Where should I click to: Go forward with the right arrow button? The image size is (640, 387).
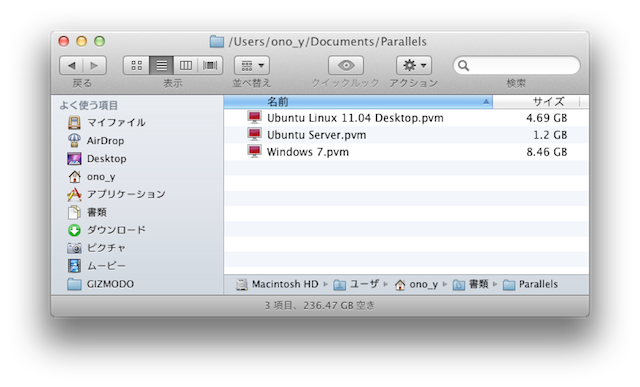pos(95,65)
